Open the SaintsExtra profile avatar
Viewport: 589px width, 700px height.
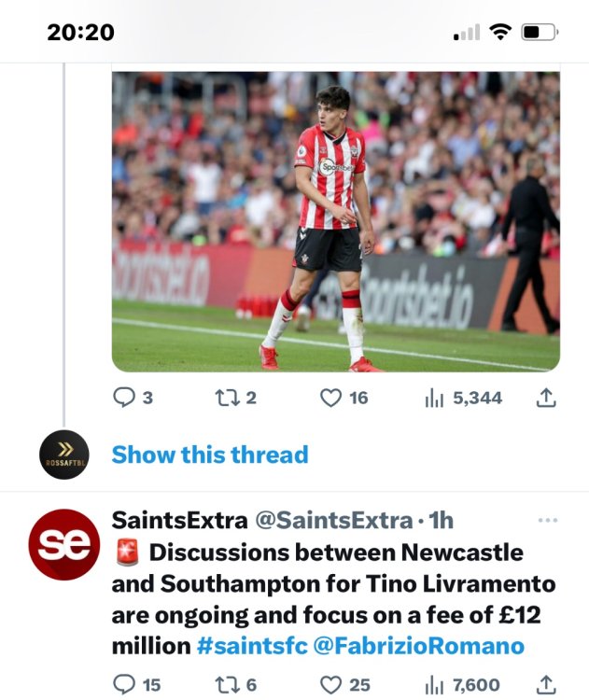[64, 544]
